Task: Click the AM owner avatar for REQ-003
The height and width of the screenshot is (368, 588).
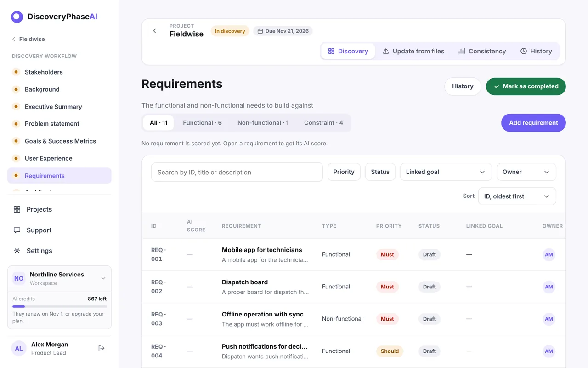Action: pyautogui.click(x=549, y=319)
